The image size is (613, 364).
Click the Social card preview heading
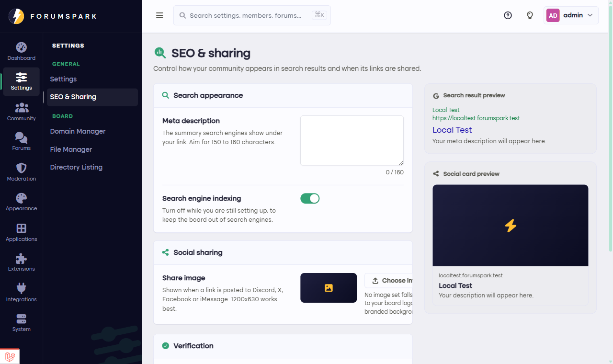coord(471,174)
